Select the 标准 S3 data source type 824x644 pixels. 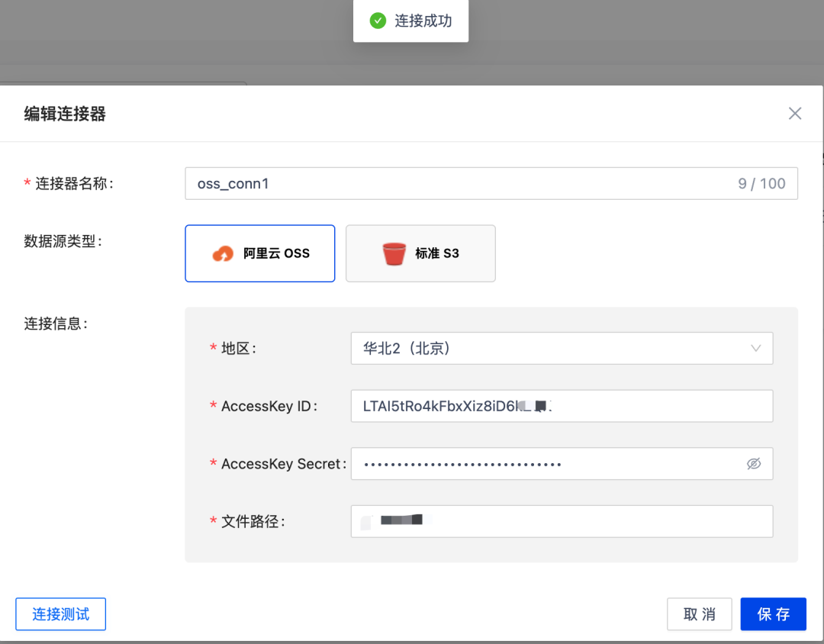420,253
